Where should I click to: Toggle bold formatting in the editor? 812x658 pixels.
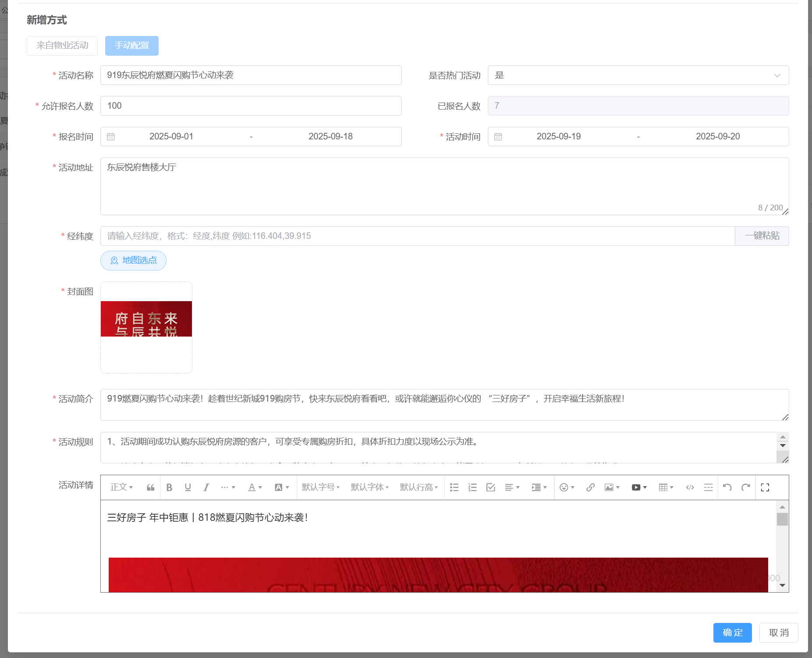pos(169,487)
